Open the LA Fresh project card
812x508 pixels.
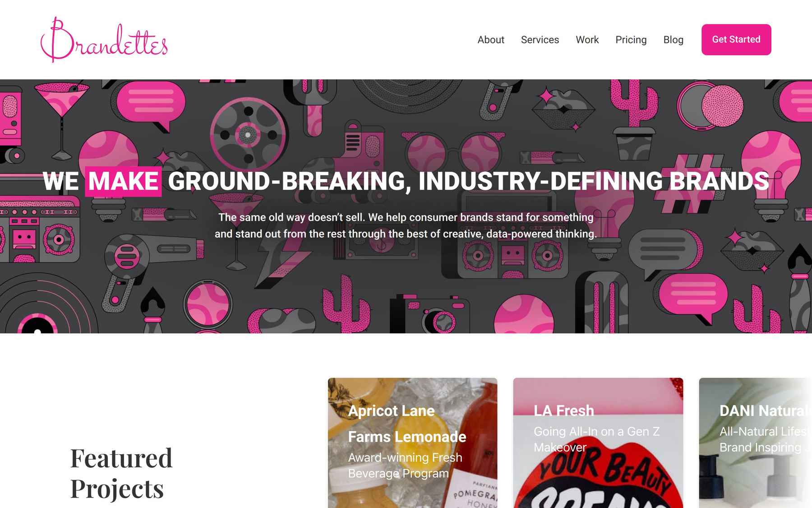598,443
